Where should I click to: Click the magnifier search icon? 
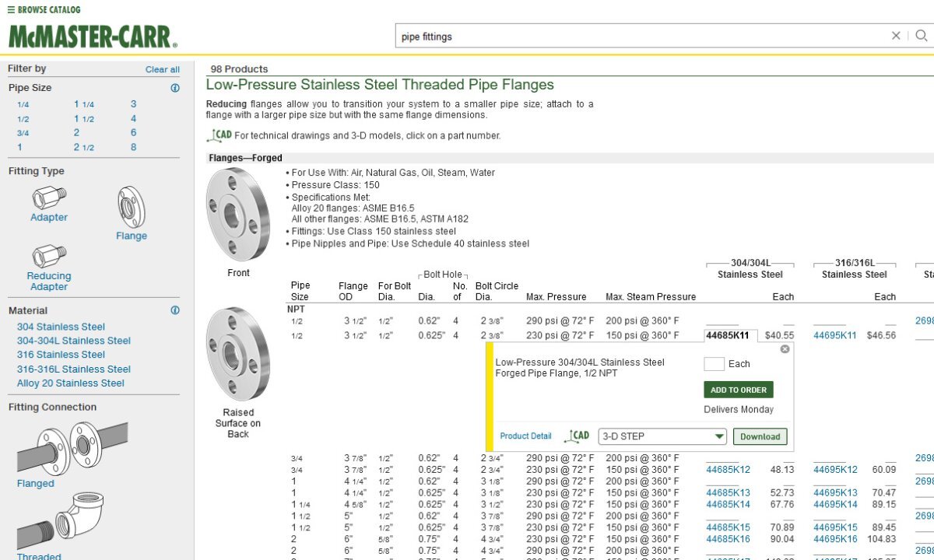[922, 36]
